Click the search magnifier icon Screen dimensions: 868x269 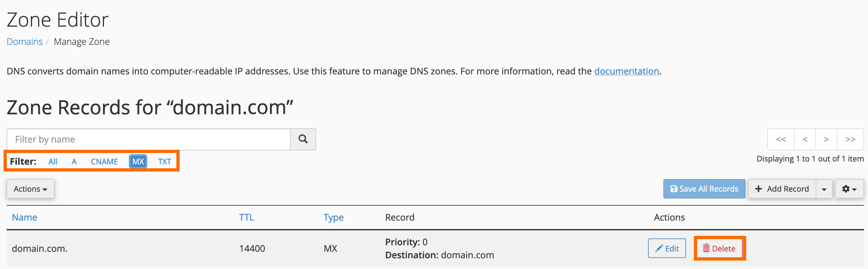pos(302,139)
